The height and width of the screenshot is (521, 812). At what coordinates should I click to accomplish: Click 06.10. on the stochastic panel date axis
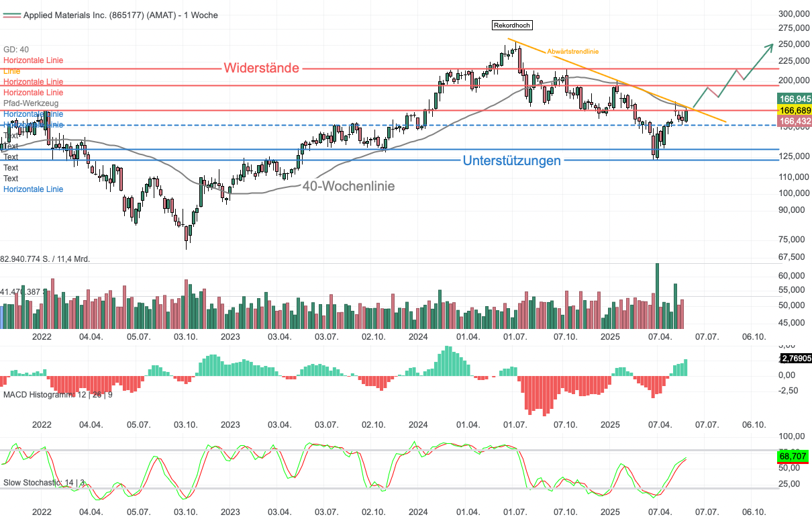point(754,512)
